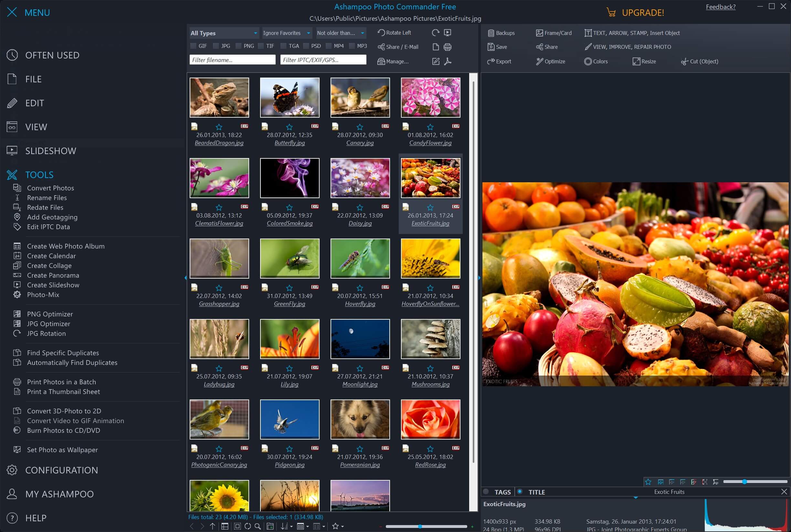Image resolution: width=791 pixels, height=532 pixels.
Task: Check the PNG filter checkbox
Action: pyautogui.click(x=238, y=46)
